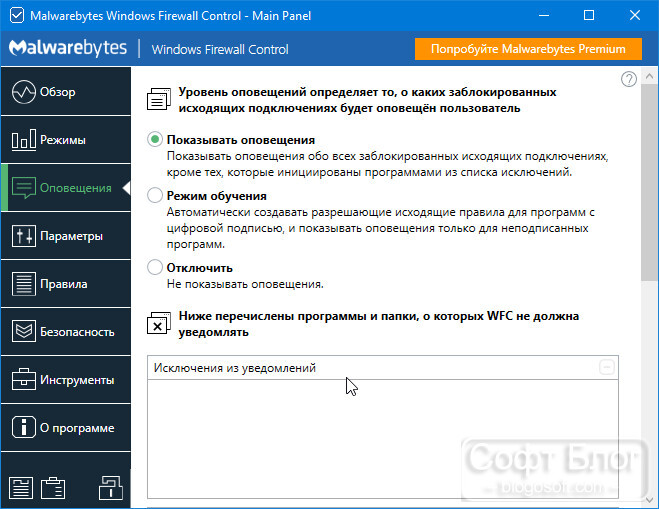Go to Параметры in sidebar
The width and height of the screenshot is (659, 509).
point(66,235)
